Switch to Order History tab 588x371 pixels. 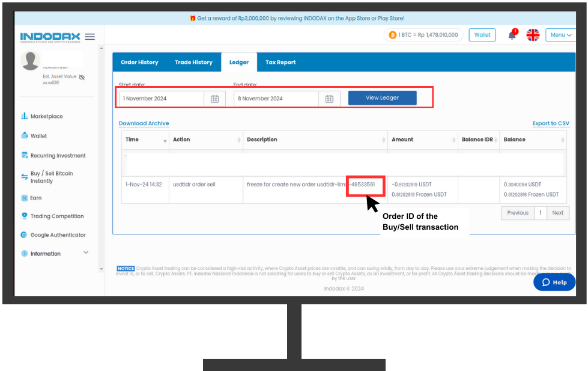(139, 63)
